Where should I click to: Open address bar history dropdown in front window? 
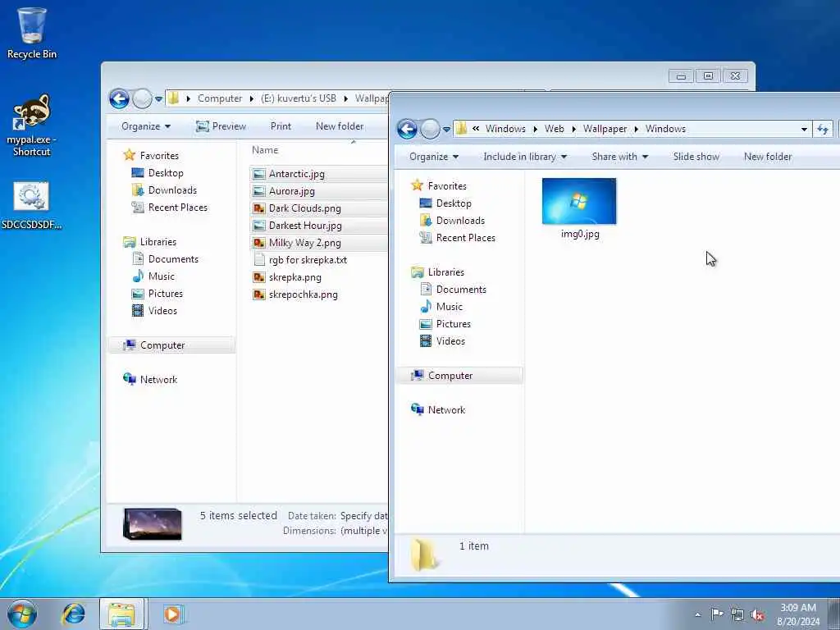coord(804,129)
